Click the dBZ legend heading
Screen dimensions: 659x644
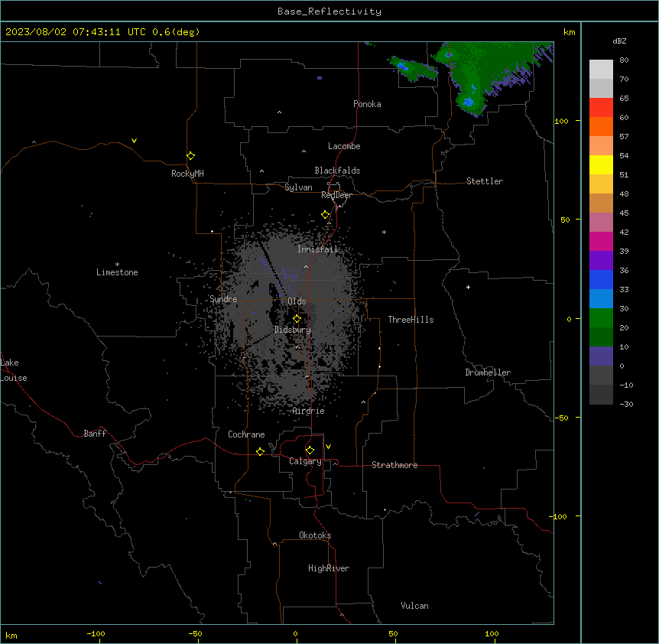619,41
